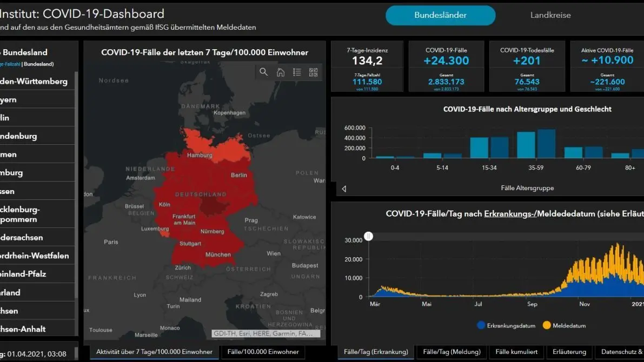The height and width of the screenshot is (362, 644).
Task: Select the Bundesländer view button
Action: click(440, 15)
